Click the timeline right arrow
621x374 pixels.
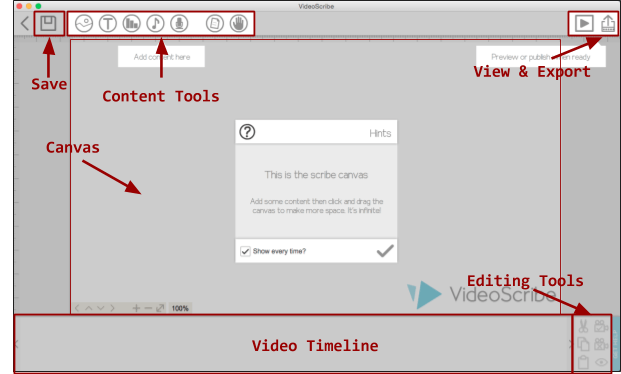(571, 344)
